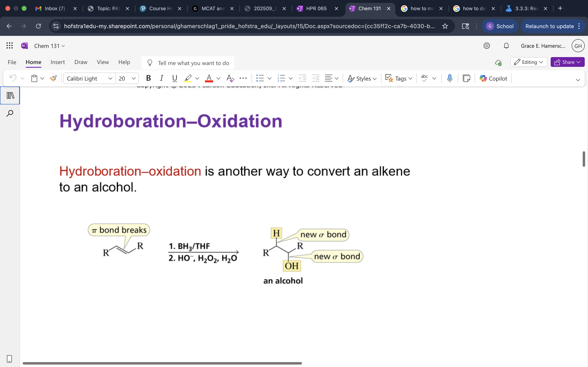This screenshot has height=367, width=588.
Task: Apply bold formatting to selected text
Action: point(148,78)
